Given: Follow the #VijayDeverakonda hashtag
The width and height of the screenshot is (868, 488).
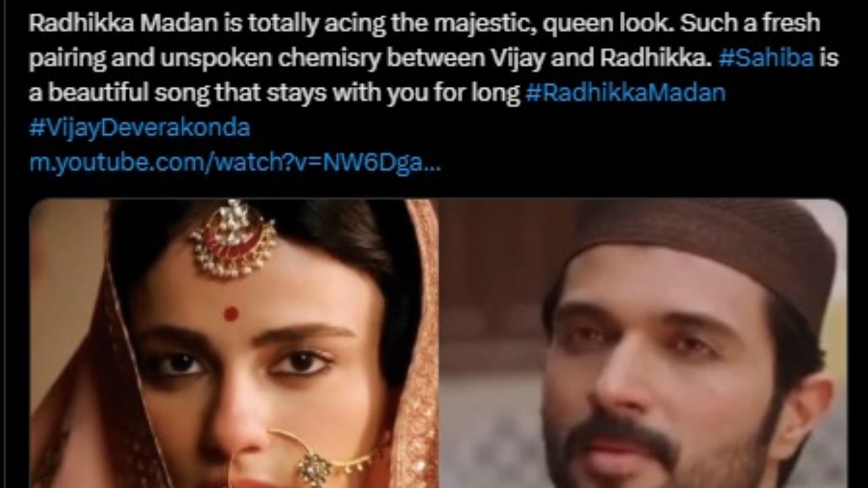Looking at the screenshot, I should pyautogui.click(x=140, y=127).
